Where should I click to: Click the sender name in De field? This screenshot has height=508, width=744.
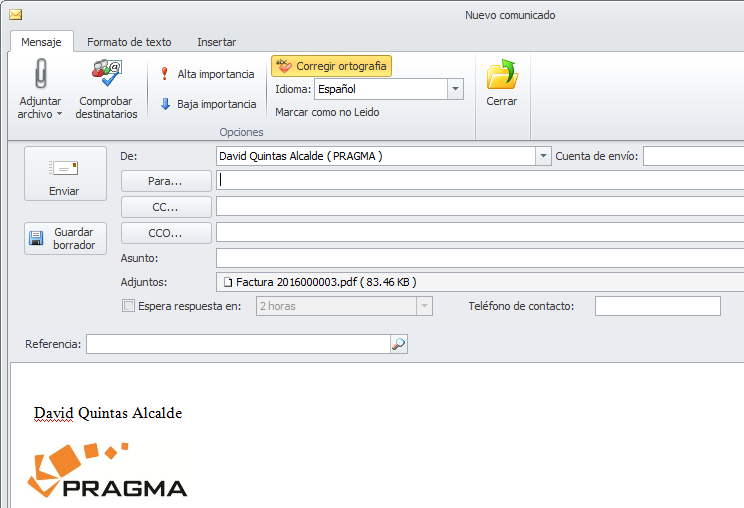click(301, 156)
